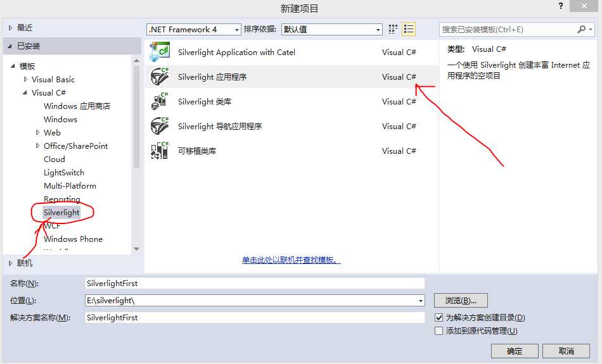Expand the 联机 section
602x364 pixels.
[10, 263]
